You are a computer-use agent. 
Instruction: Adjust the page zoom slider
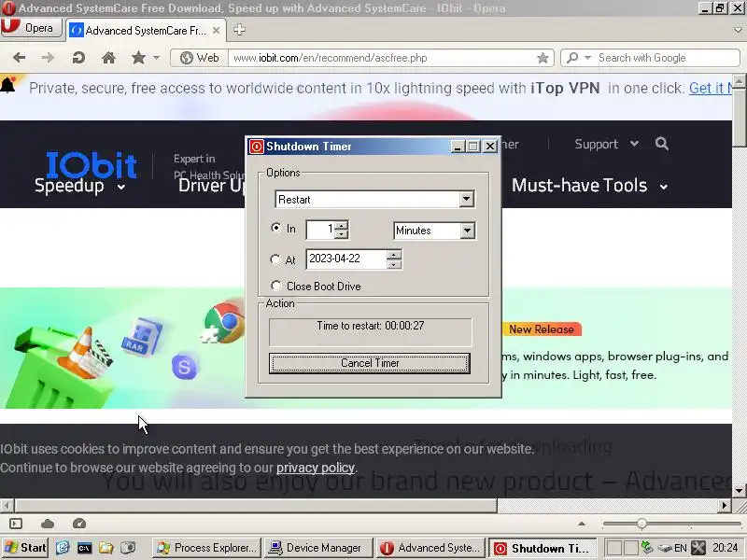coord(641,524)
